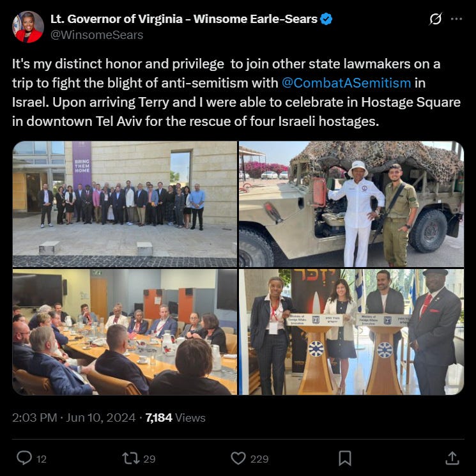The height and width of the screenshot is (476, 476).
Task: Click the 2:03 PM Jun 10, 2024 timestamp
Action: pos(73,418)
